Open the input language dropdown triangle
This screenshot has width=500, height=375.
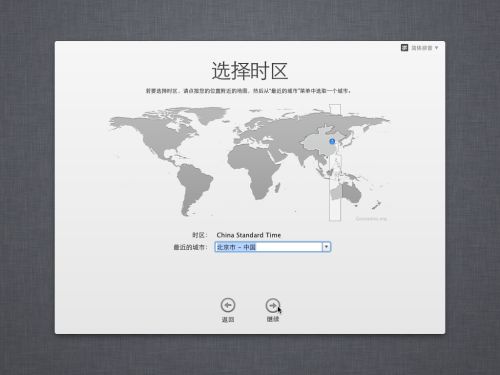coord(436,48)
